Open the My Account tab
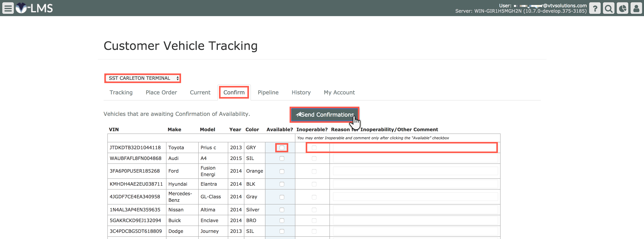The width and height of the screenshot is (644, 239). pyautogui.click(x=339, y=92)
